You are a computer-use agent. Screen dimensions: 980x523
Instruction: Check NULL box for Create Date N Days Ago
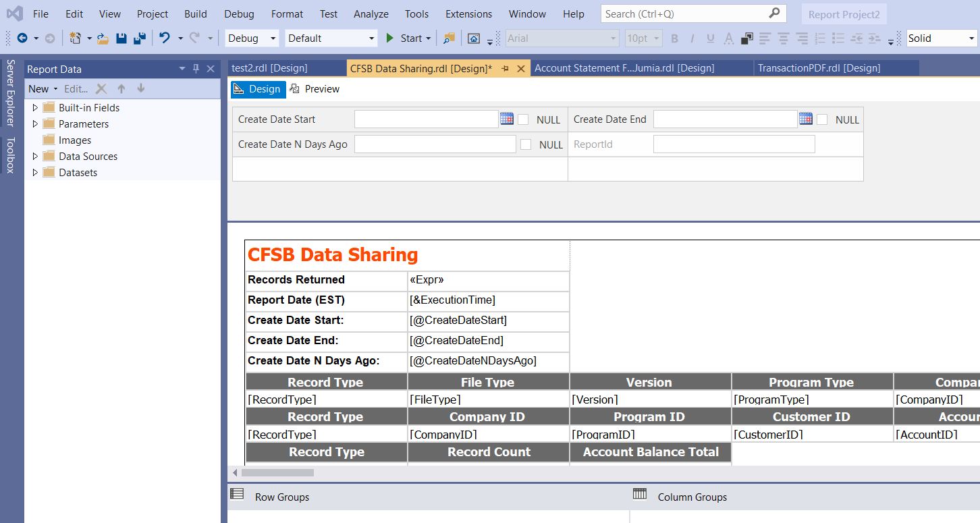526,144
